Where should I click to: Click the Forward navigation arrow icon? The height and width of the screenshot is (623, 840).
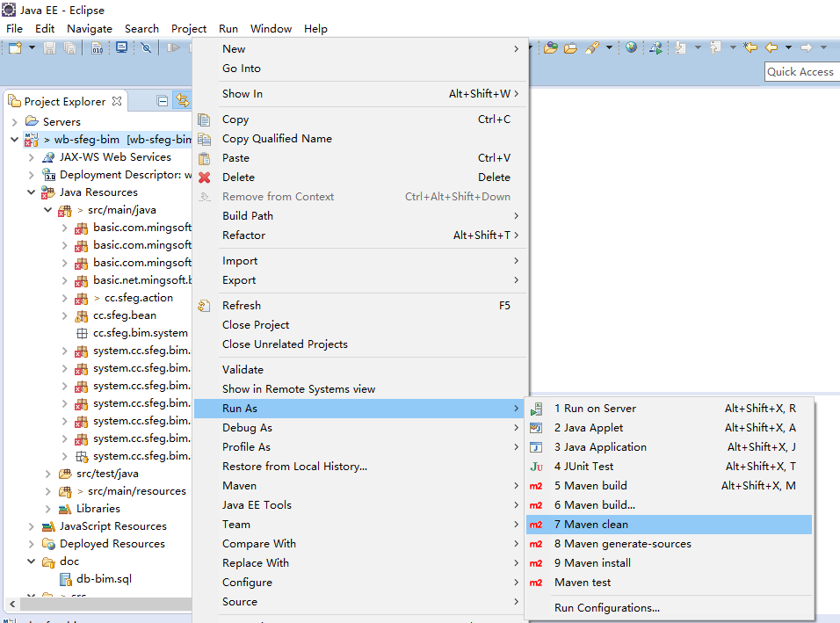(x=807, y=47)
